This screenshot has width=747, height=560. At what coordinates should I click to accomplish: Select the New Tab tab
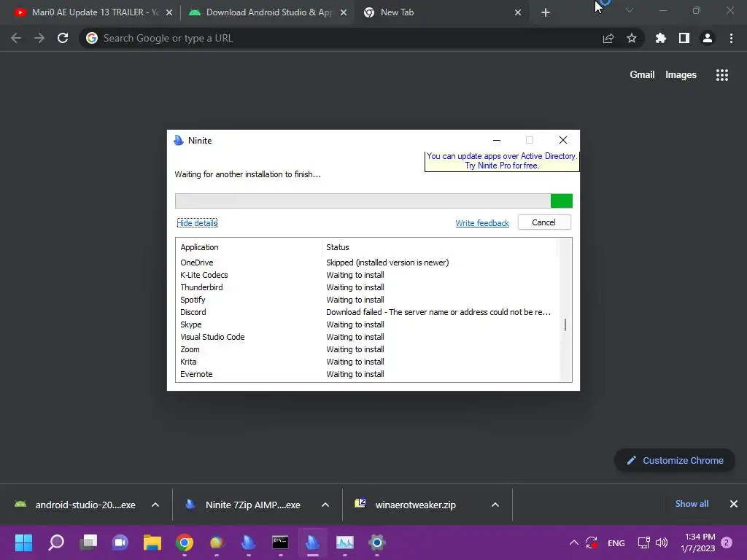tap(441, 12)
